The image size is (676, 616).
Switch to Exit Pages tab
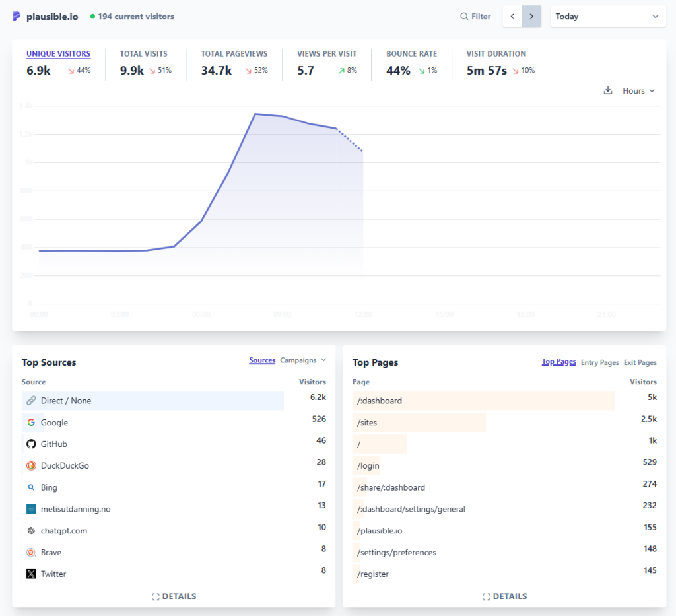tap(640, 362)
